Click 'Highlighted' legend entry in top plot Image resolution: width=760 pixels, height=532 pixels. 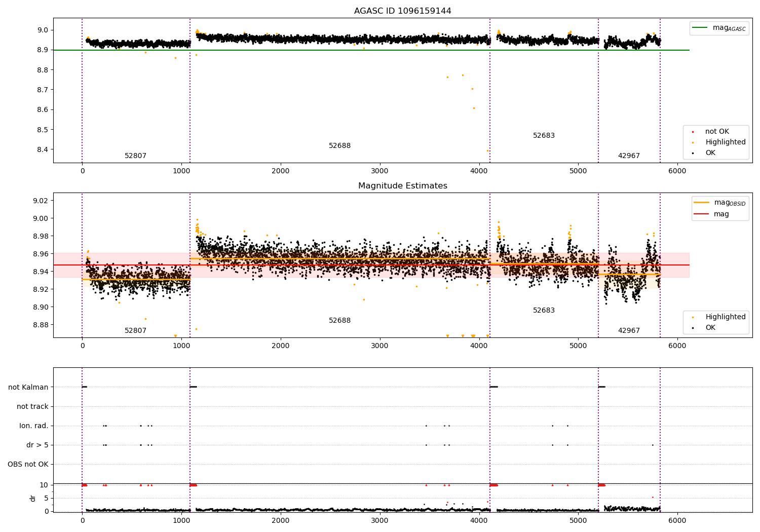pyautogui.click(x=725, y=142)
